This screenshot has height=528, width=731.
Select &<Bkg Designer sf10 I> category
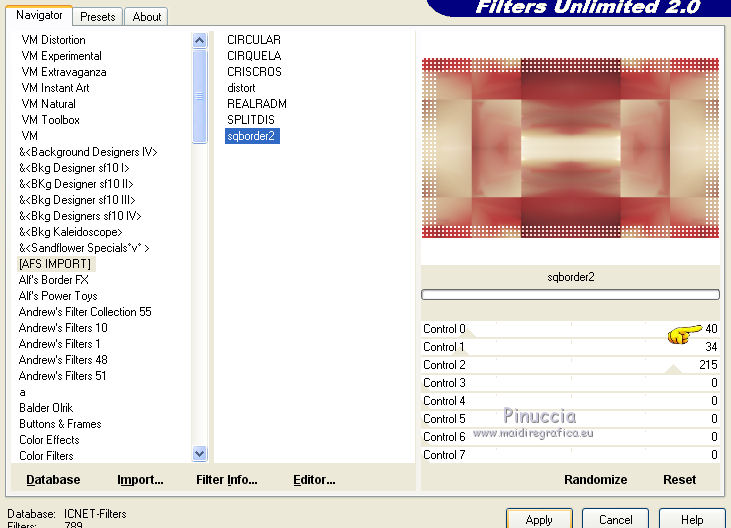pos(74,168)
